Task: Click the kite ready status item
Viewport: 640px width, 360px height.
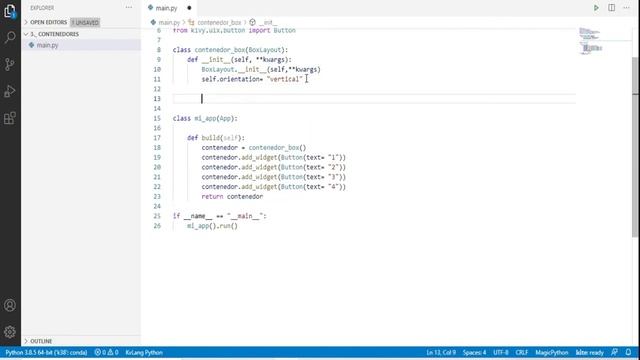Action: 589,352
